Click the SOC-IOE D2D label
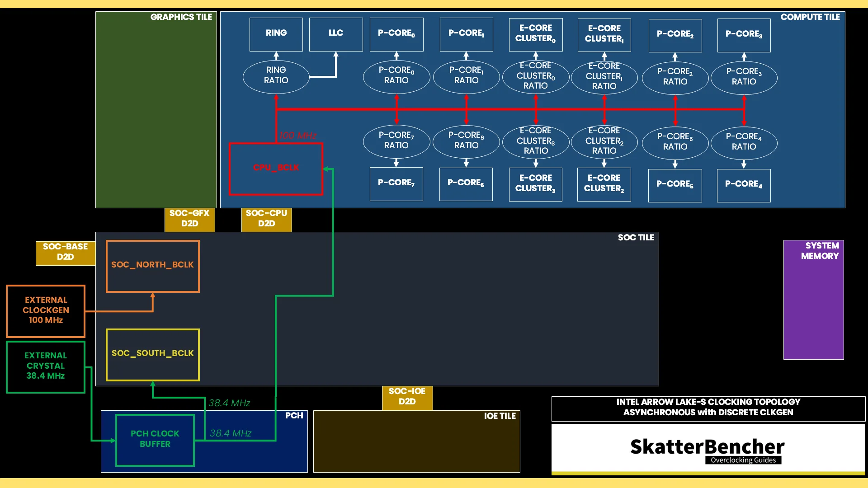868x488 pixels. 407,397
